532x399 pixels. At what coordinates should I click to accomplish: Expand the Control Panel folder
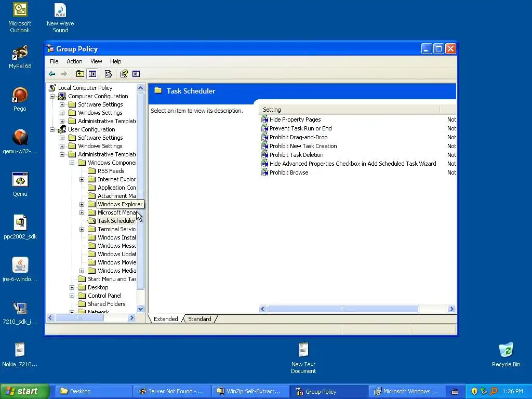click(x=72, y=296)
